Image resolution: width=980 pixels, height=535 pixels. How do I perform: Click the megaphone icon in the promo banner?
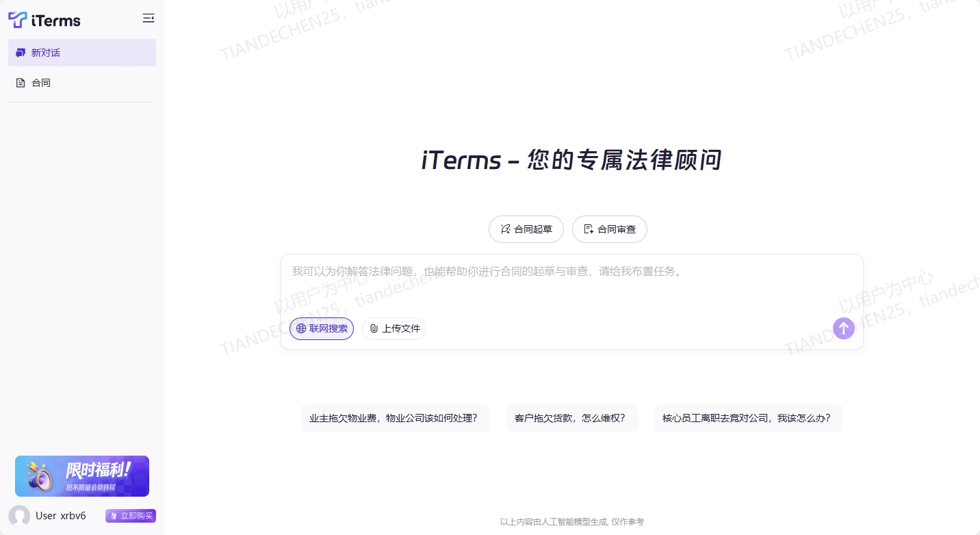click(40, 476)
